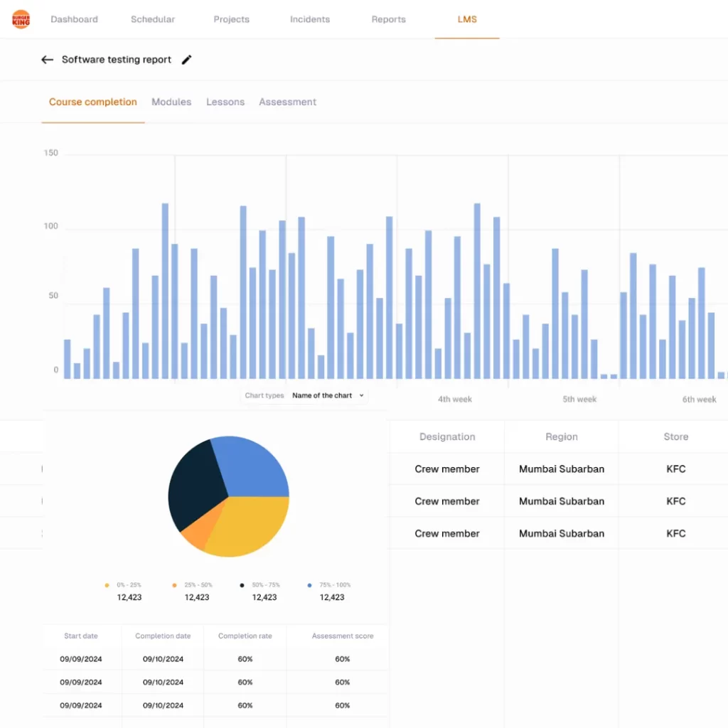The height and width of the screenshot is (728, 728).
Task: Expand the chart types selector
Action: (264, 395)
